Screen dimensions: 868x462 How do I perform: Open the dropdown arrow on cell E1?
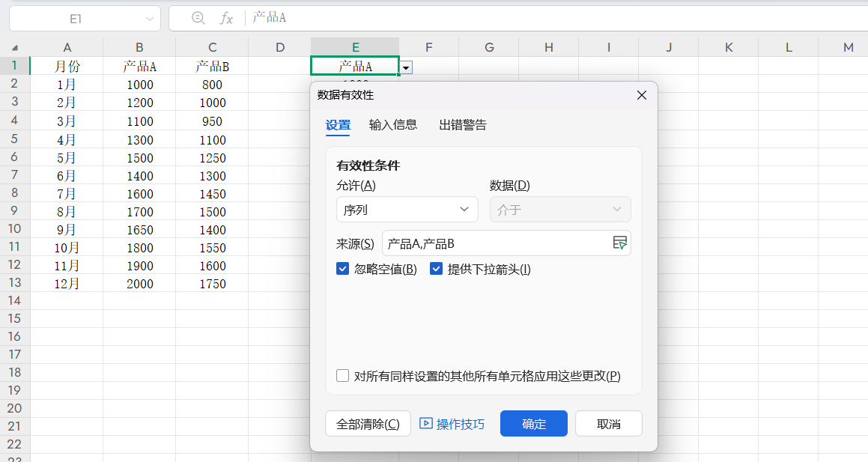click(x=405, y=67)
